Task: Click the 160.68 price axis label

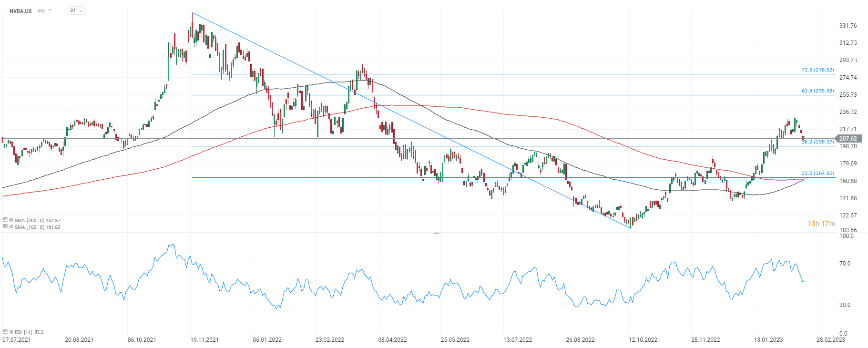Action: [848, 181]
